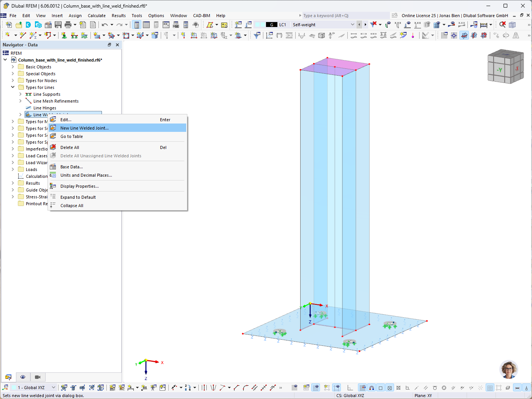Open the Dlubal Center icon
The image size is (532, 399).
[x=28, y=25]
